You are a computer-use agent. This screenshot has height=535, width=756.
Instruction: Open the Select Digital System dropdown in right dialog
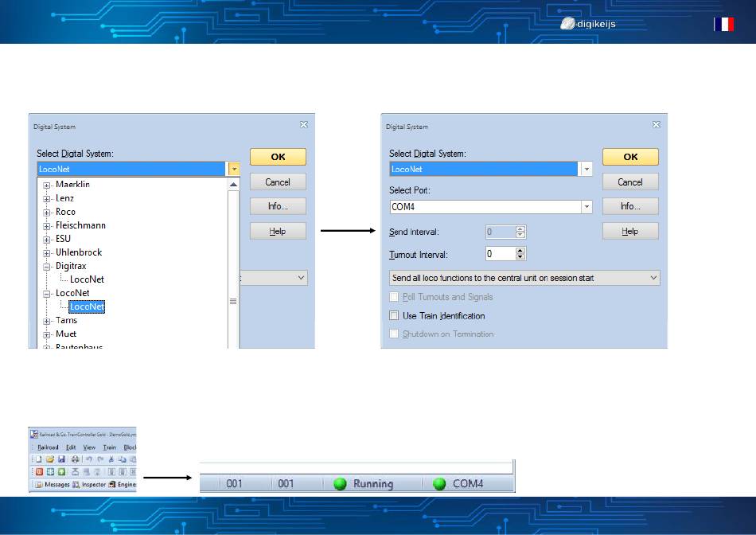pos(586,169)
